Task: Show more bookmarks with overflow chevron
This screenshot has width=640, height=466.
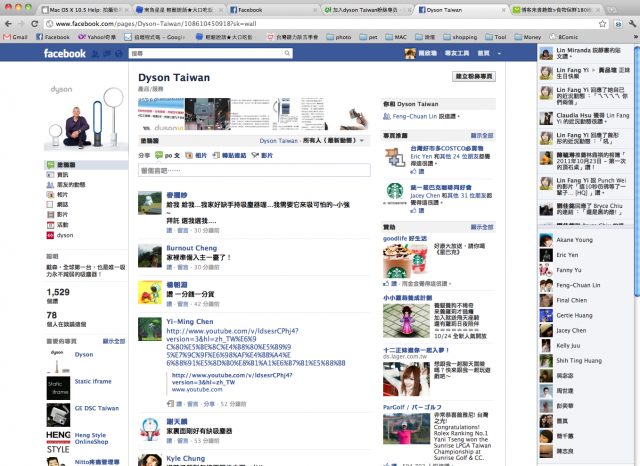Action: pos(636,37)
